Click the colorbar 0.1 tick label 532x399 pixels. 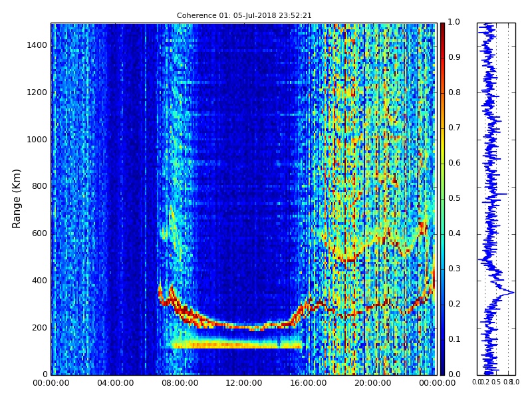click(454, 339)
